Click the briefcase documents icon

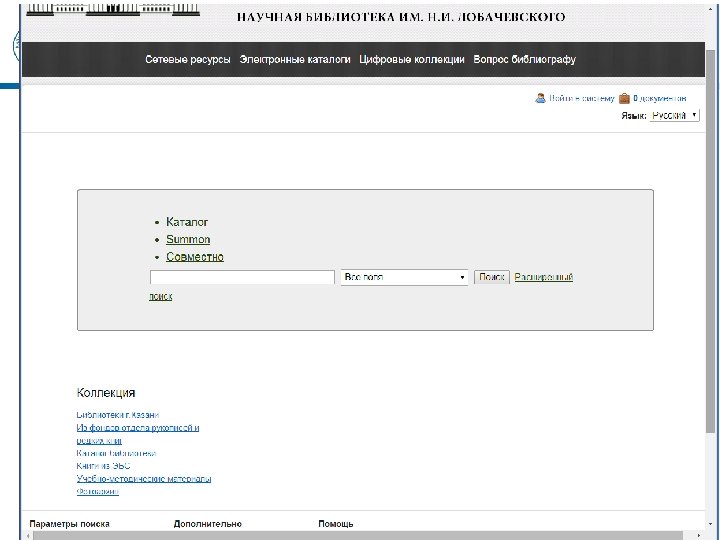click(x=624, y=98)
